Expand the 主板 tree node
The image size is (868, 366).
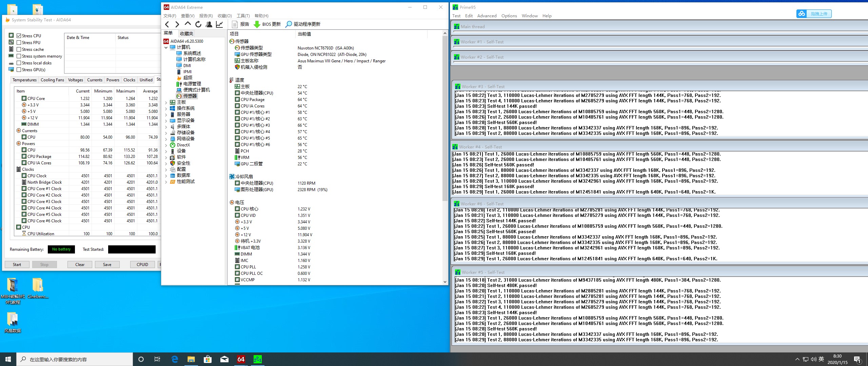(x=166, y=102)
